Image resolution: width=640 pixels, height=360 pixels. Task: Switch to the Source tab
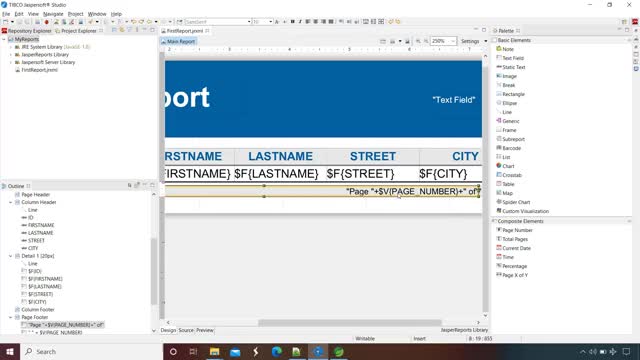[186, 330]
